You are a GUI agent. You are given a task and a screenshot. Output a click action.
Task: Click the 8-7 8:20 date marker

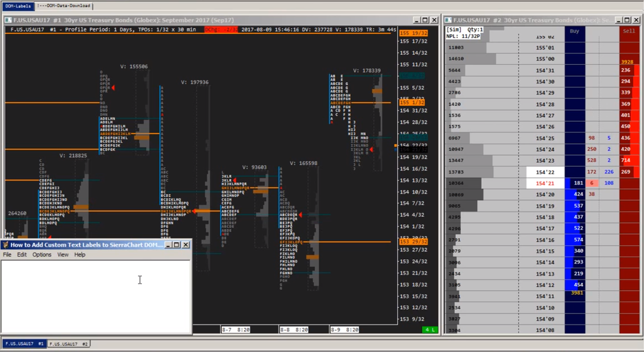click(x=235, y=330)
